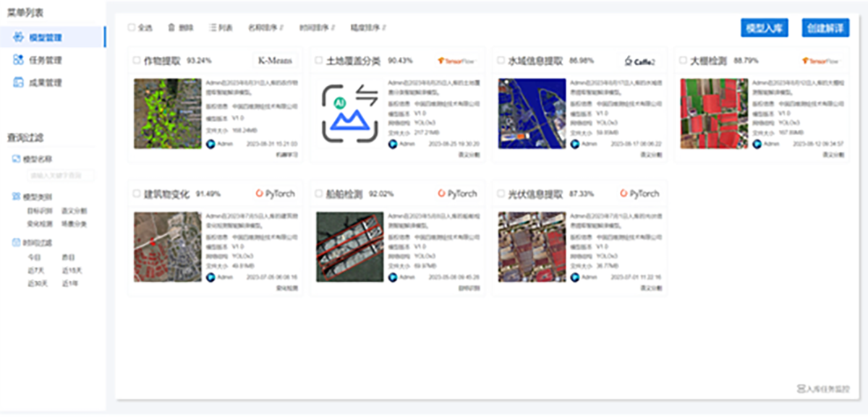Click the 模型管理 menu icon
Image resolution: width=868 pixels, height=417 pixels.
point(19,37)
